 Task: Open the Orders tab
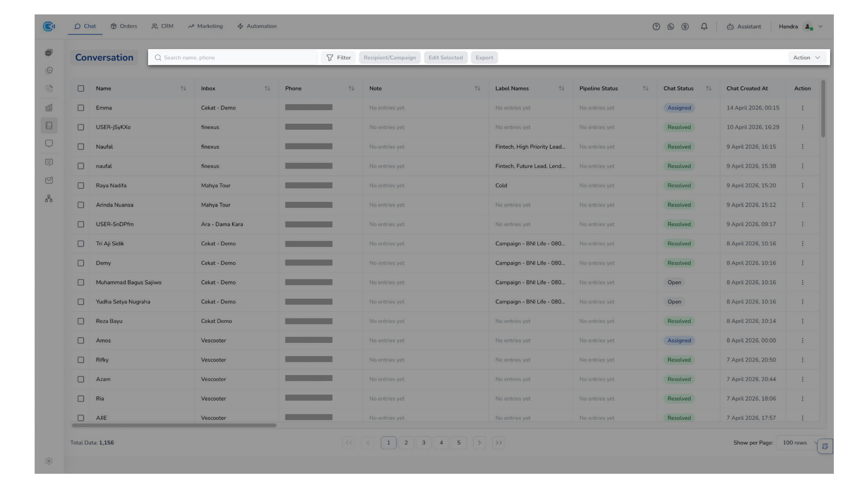click(x=124, y=26)
